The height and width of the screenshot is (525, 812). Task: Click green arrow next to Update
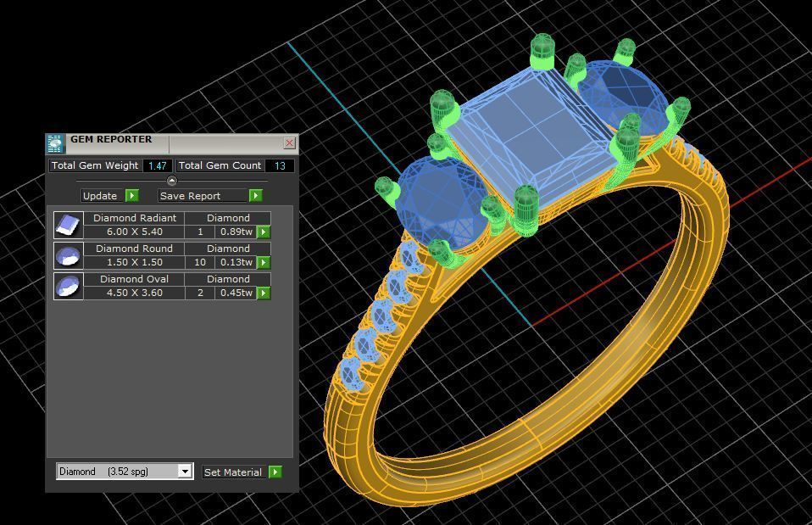[132, 195]
